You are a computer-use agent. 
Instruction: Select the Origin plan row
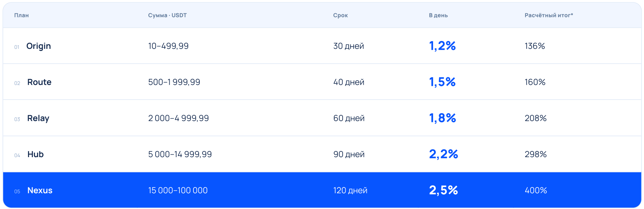[322, 46]
